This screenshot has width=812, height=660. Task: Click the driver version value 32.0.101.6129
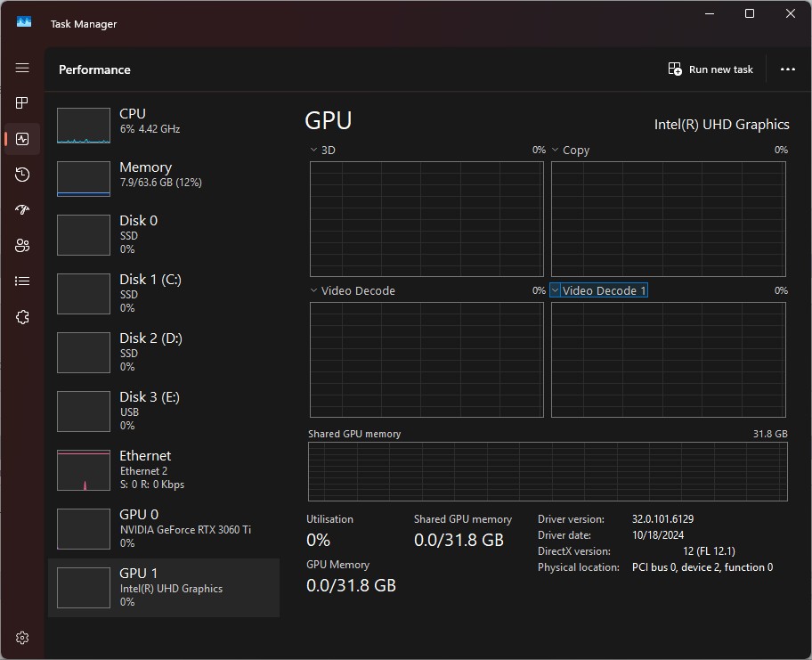(662, 519)
